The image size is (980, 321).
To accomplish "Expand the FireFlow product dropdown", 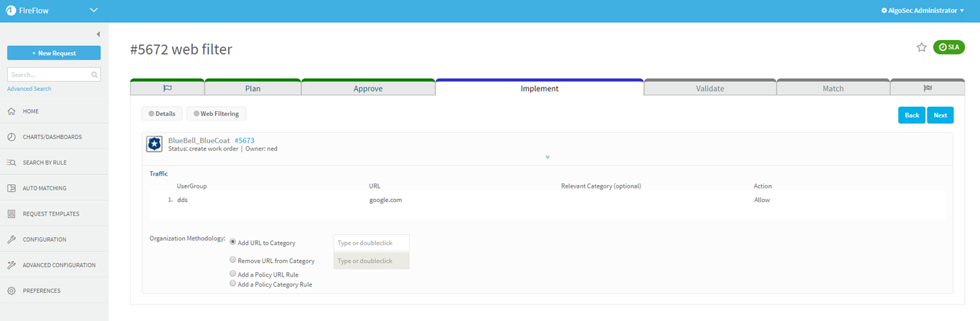I will click(x=94, y=10).
